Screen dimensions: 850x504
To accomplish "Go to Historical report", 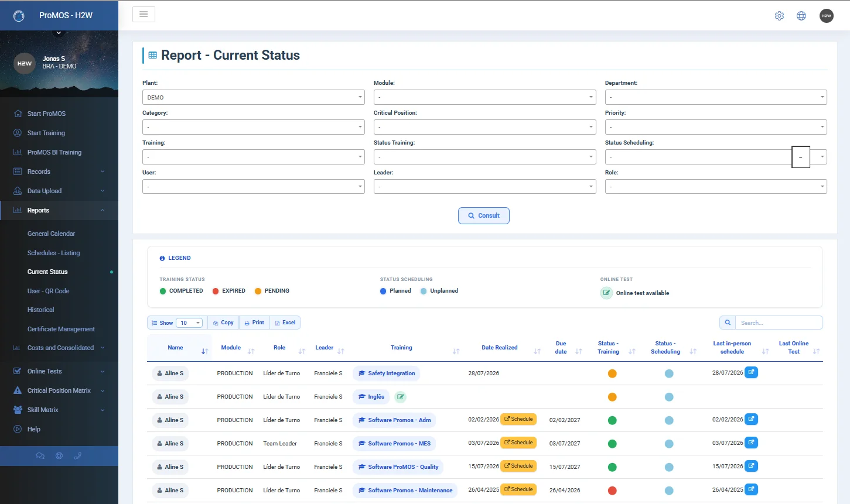I will 41,310.
